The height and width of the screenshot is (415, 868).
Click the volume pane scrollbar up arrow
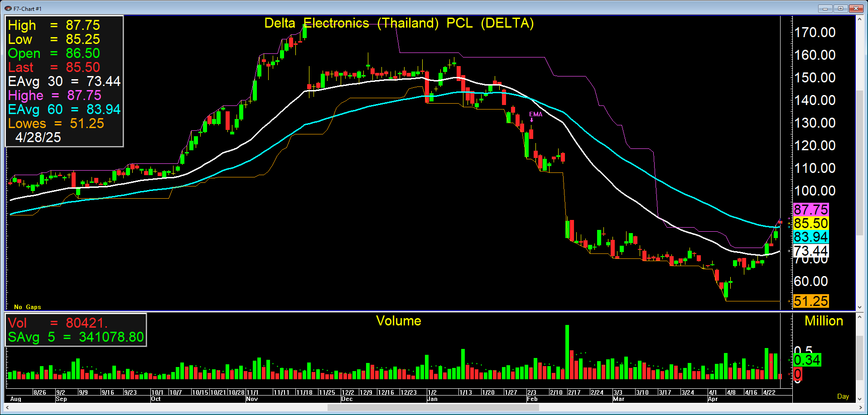click(x=859, y=317)
